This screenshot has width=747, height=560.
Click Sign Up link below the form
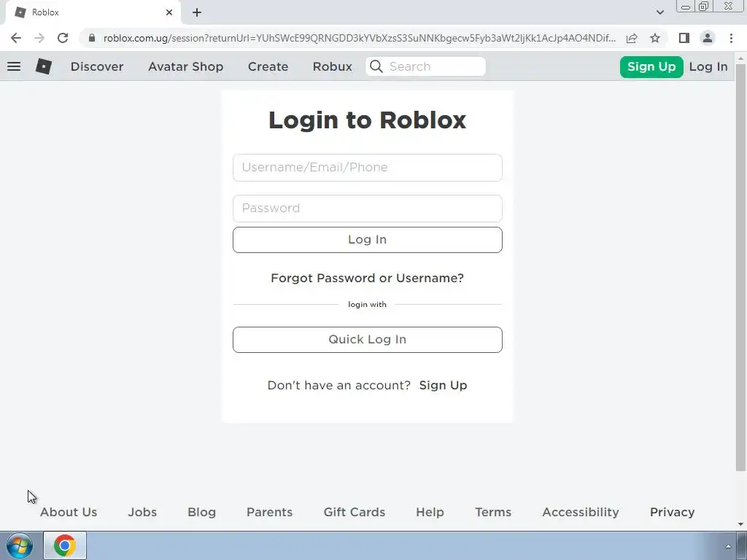click(443, 385)
